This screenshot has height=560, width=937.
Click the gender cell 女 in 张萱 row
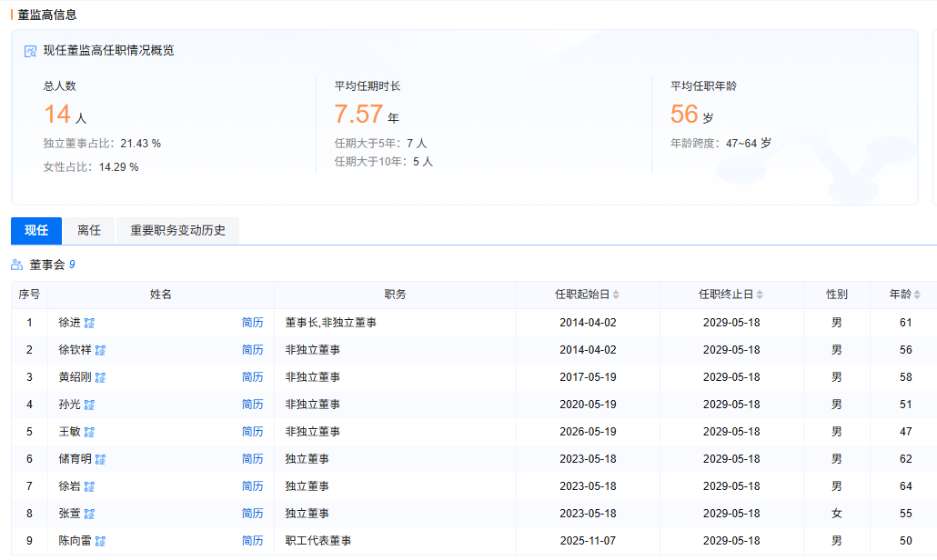tap(837, 514)
